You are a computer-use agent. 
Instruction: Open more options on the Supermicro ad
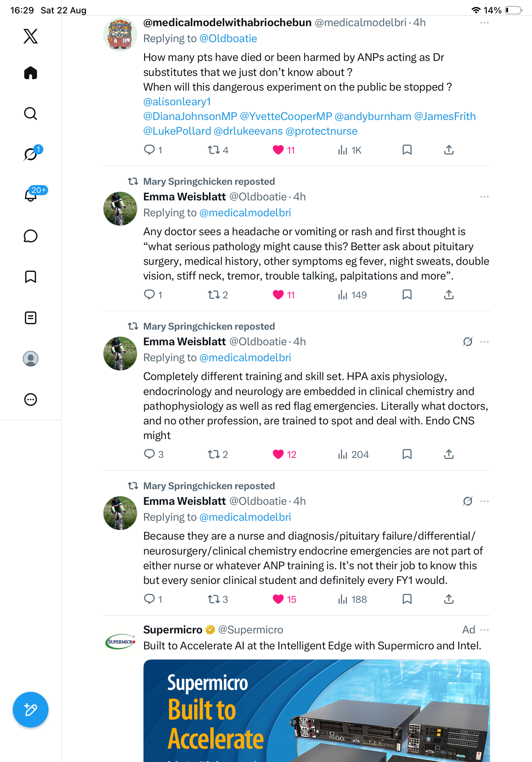(484, 630)
